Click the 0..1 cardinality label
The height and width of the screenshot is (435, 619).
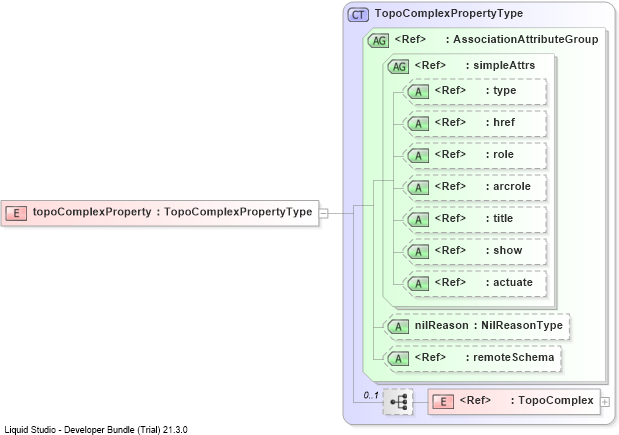pyautogui.click(x=371, y=395)
